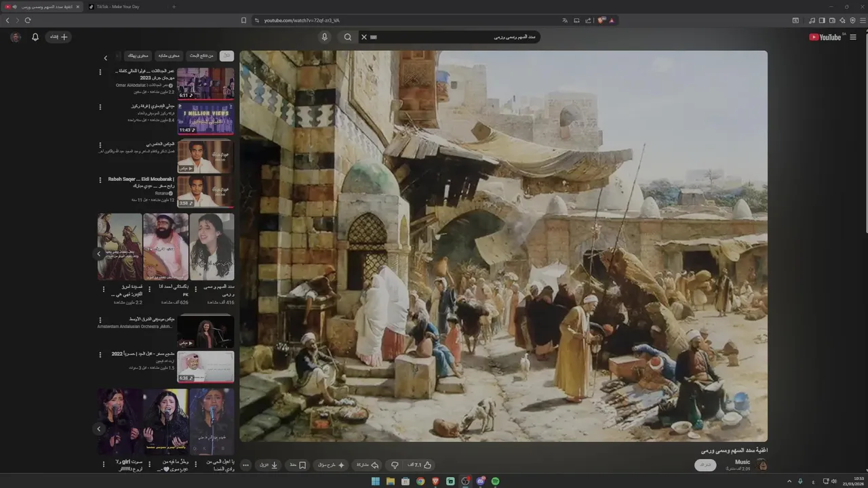Close the active YouTube browser tab
The width and height of the screenshot is (868, 488).
click(78, 7)
